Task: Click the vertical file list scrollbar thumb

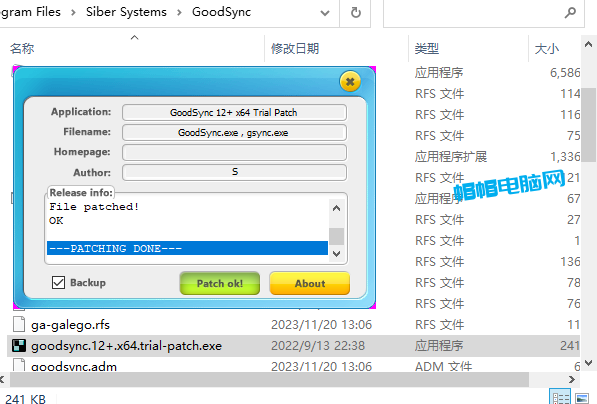Action: pos(589,125)
